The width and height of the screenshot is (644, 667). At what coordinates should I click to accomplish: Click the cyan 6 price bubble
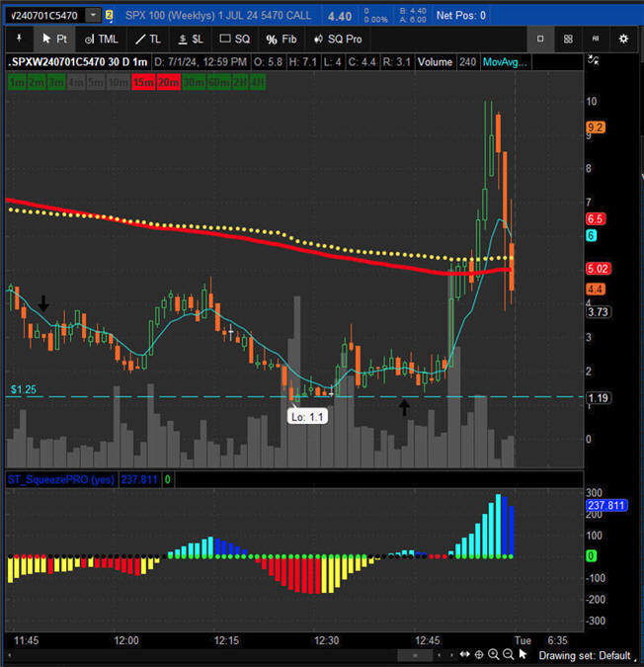tap(591, 235)
